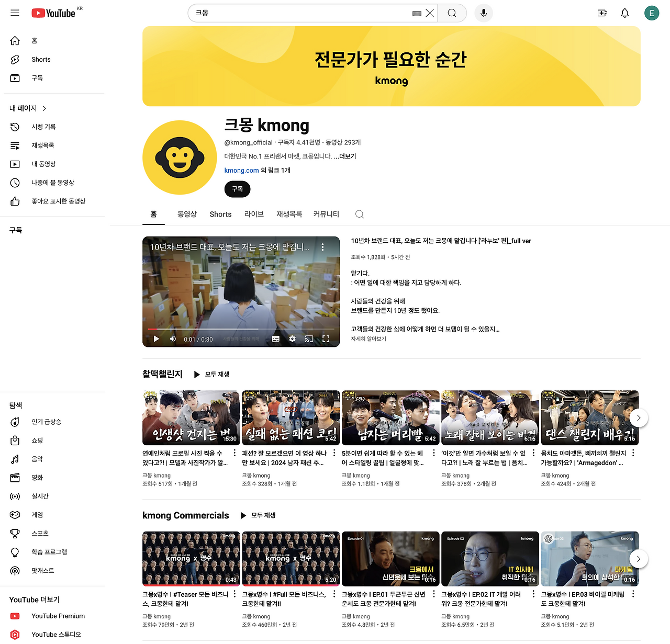Open 나중에 볼 동영상 list
The height and width of the screenshot is (644, 670).
[x=52, y=183]
